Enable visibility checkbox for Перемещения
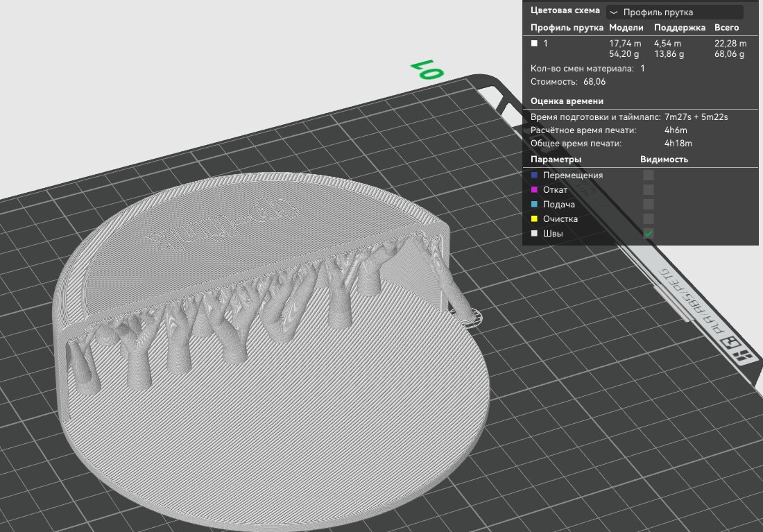 [x=649, y=175]
